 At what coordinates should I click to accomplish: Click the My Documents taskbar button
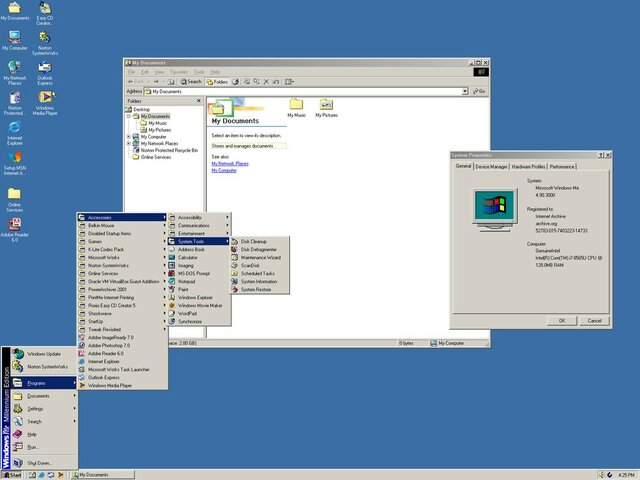tap(102, 475)
